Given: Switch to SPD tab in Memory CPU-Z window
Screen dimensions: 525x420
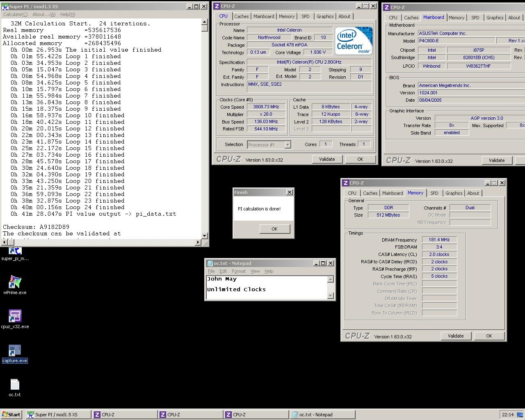Looking at the screenshot, I should click(434, 193).
